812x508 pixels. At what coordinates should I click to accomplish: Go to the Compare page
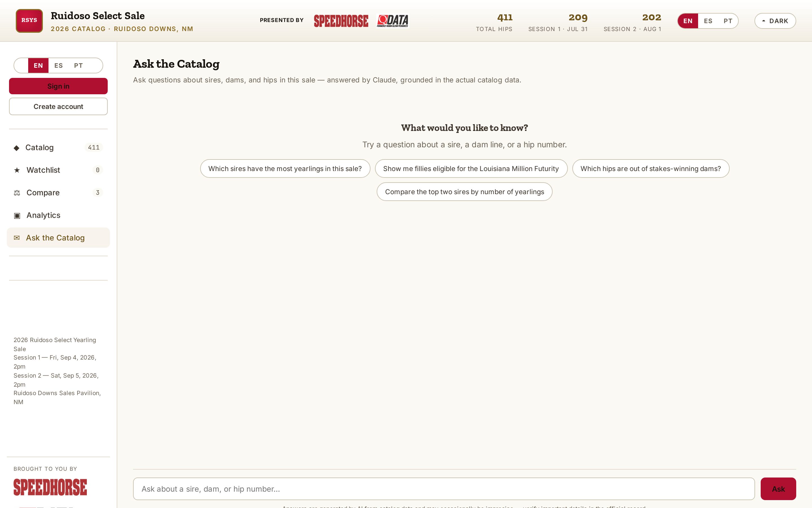tap(58, 192)
